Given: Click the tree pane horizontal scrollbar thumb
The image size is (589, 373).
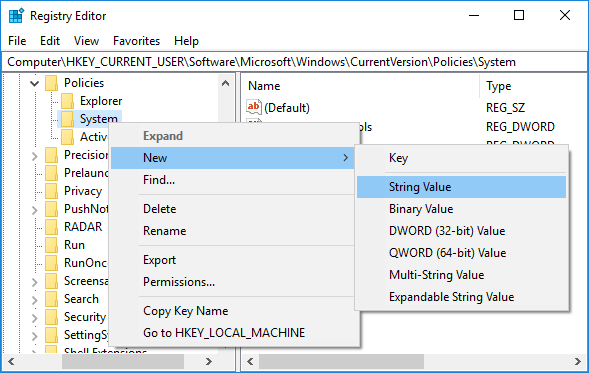Looking at the screenshot, I should [x=123, y=362].
